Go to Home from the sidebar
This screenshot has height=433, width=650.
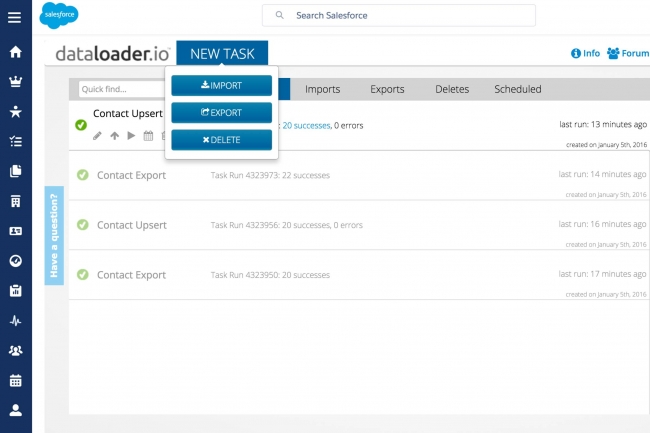tap(15, 52)
